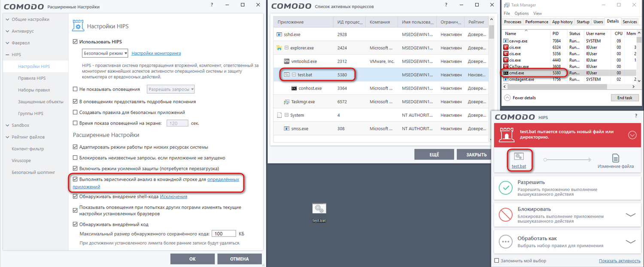The height and width of the screenshot is (267, 644).
Task: Toggle the Использовать HIPS checkbox
Action: [76, 42]
